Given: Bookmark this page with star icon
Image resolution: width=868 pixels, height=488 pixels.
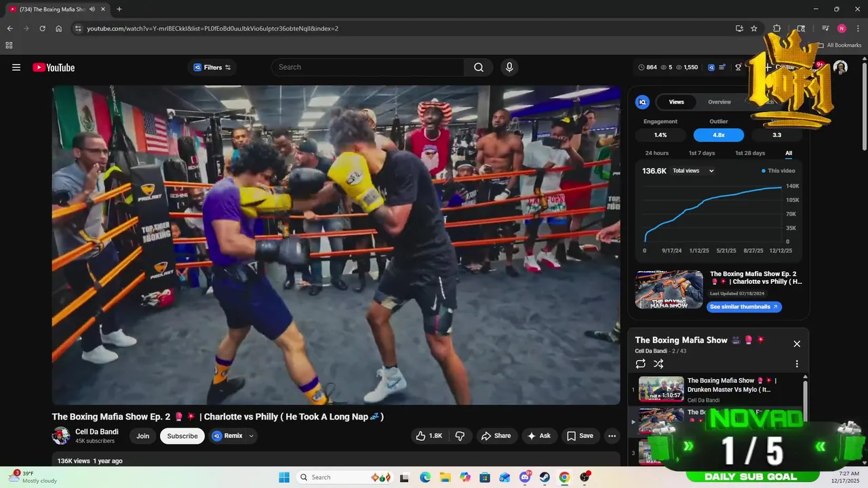Looking at the screenshot, I should (x=754, y=28).
